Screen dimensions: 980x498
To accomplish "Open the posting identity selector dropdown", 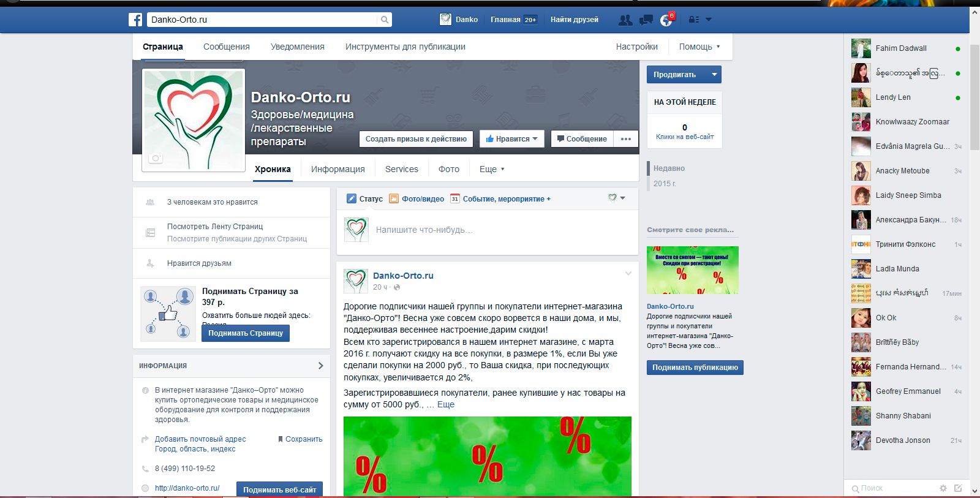I will click(x=617, y=198).
